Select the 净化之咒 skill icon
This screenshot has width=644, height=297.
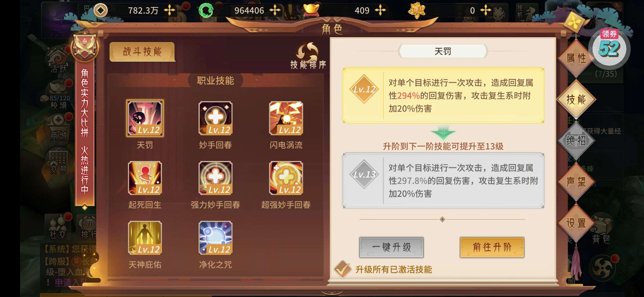tap(215, 238)
